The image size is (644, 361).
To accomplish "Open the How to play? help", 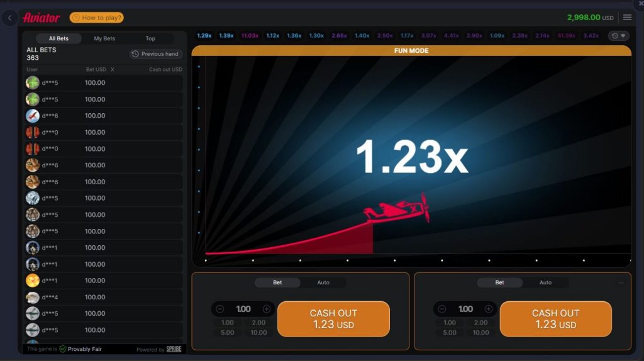I will point(97,18).
